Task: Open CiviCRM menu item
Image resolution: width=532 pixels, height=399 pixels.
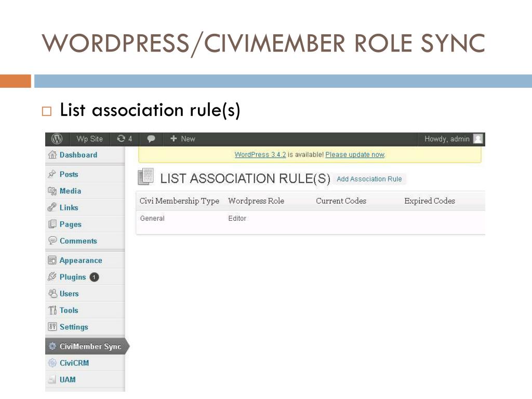Action: [74, 363]
